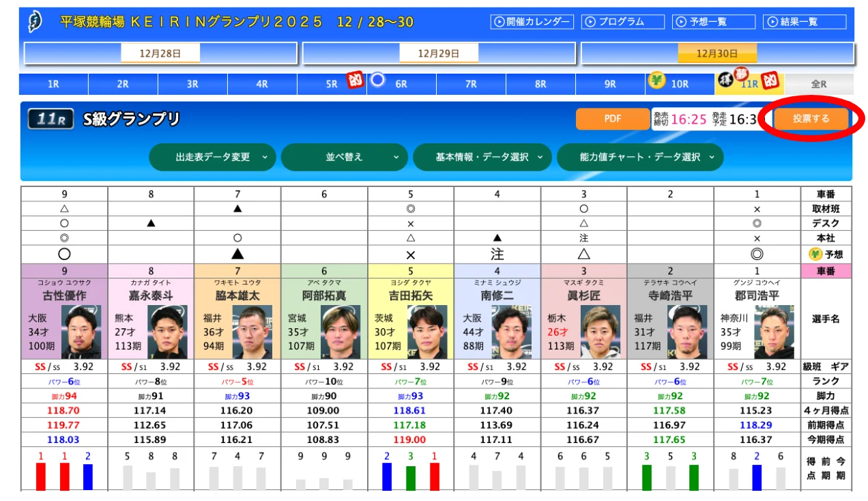Click the 脚力94 rating cell
Screen dimensions: 868x501
(64, 396)
